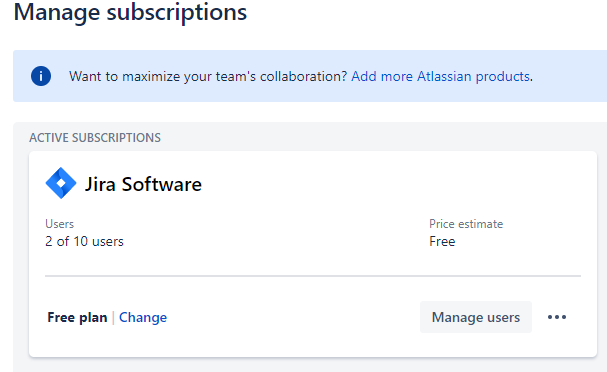The height and width of the screenshot is (372, 607).
Task: Select the Jira Software product title
Action: (143, 184)
